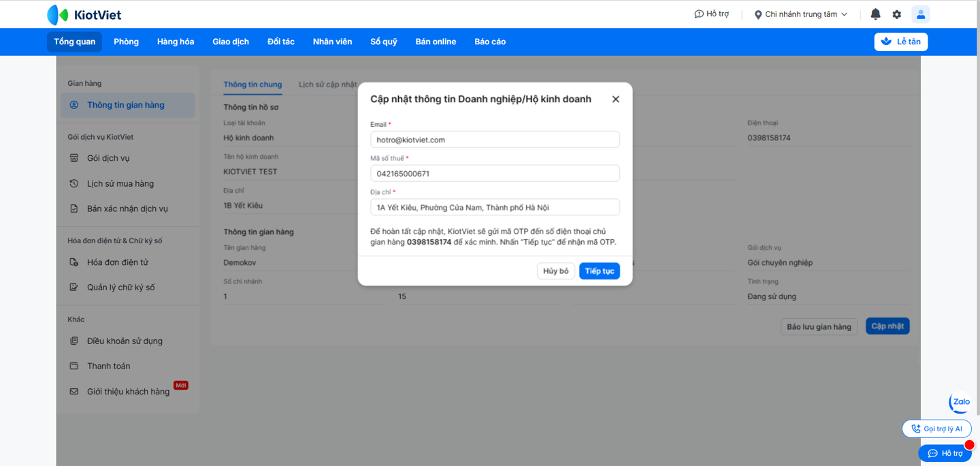This screenshot has width=980, height=466.
Task: Open the Báo cáo menu
Action: click(490, 42)
